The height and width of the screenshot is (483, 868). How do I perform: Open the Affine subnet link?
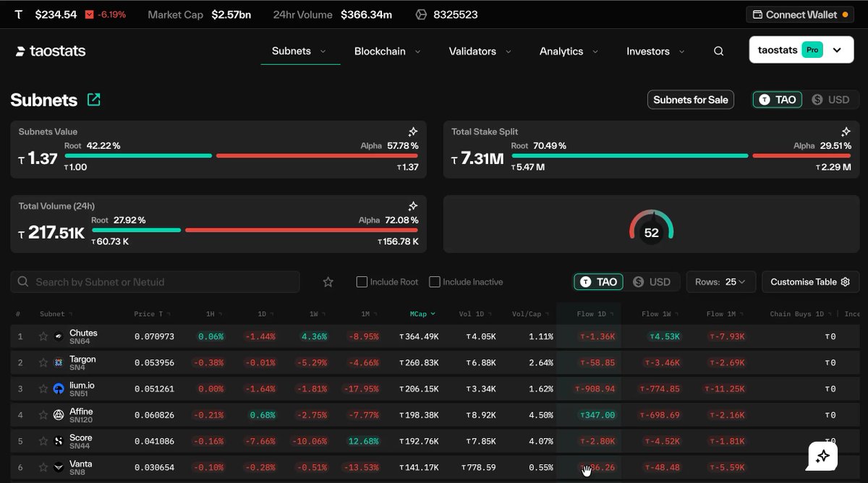coord(81,411)
